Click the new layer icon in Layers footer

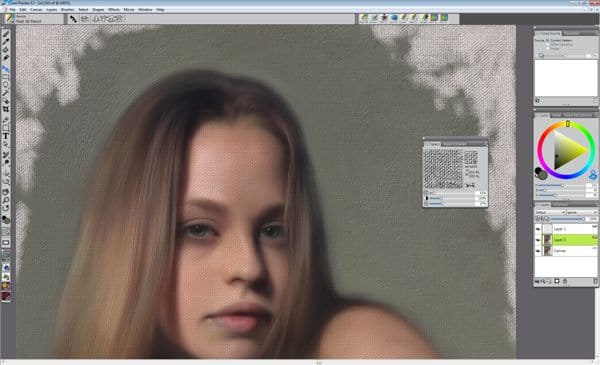pos(557,281)
